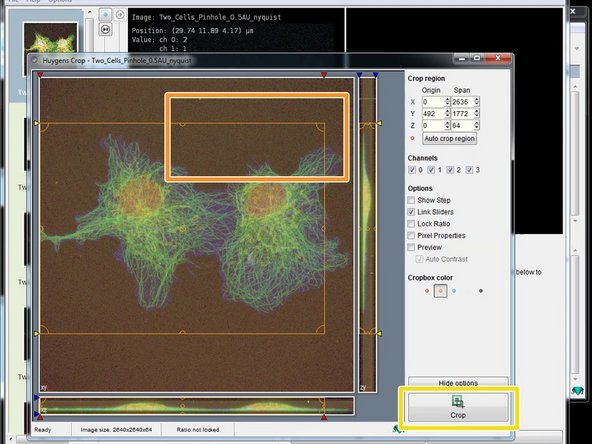Click the Hide options button
This screenshot has height=444, width=592.
[x=458, y=382]
